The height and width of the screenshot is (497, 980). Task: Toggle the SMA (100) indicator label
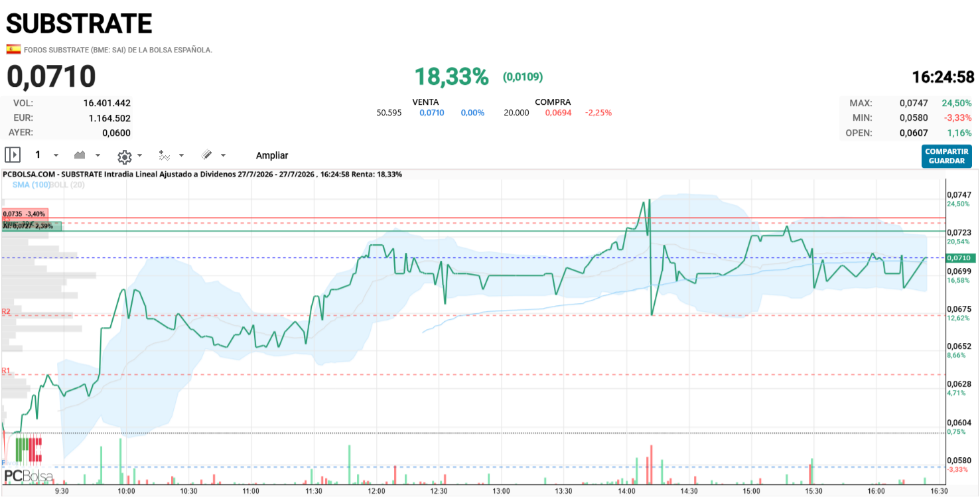[31, 184]
